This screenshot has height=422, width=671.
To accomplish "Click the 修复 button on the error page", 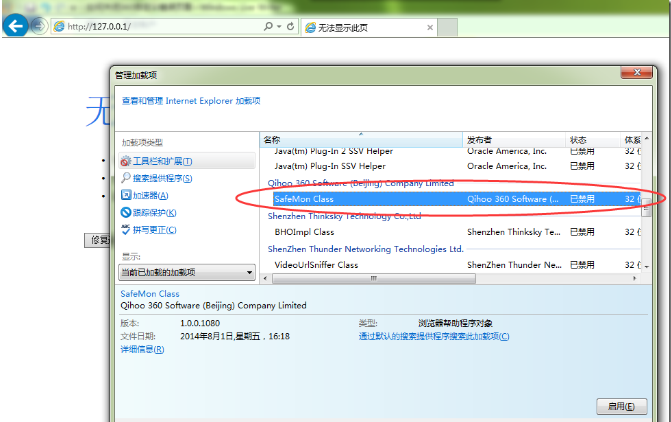I will [x=98, y=240].
